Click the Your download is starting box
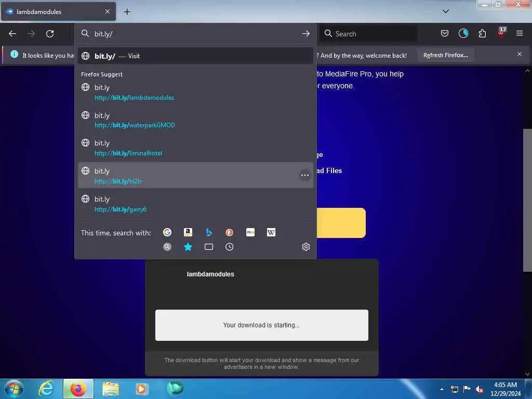This screenshot has width=532, height=399. pos(262,325)
